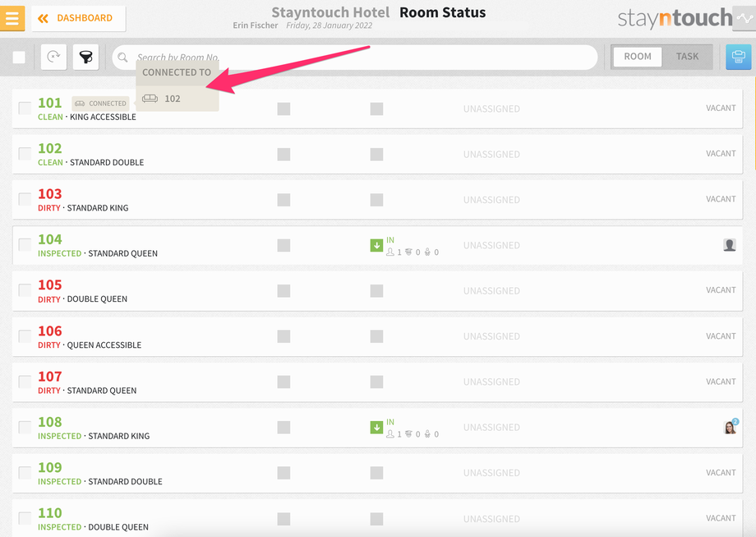Image resolution: width=756 pixels, height=537 pixels.
Task: Click the date Friday, 28 January 2022
Action: (330, 25)
